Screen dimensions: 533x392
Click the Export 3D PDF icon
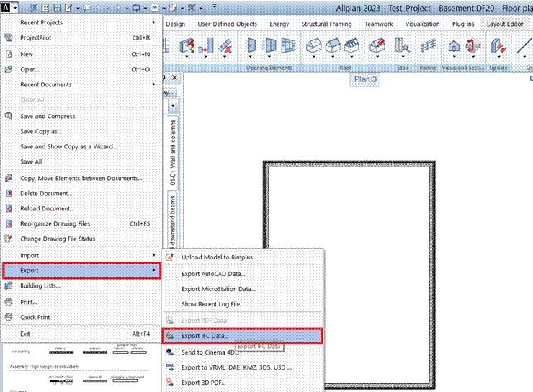[x=169, y=383]
